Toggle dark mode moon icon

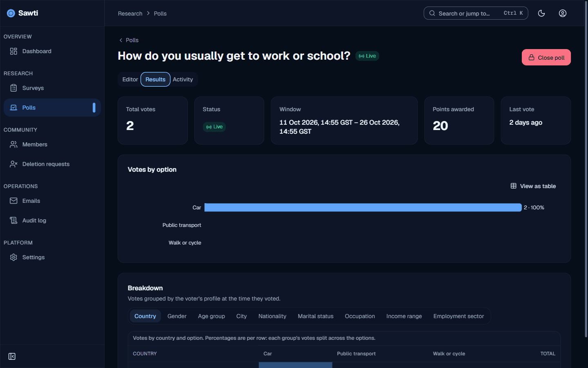[541, 13]
